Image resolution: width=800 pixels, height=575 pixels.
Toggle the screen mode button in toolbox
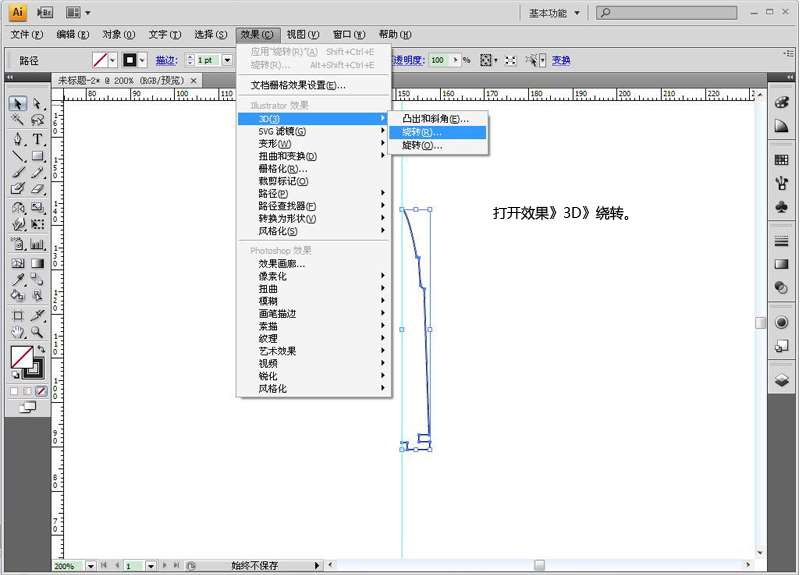[x=28, y=407]
